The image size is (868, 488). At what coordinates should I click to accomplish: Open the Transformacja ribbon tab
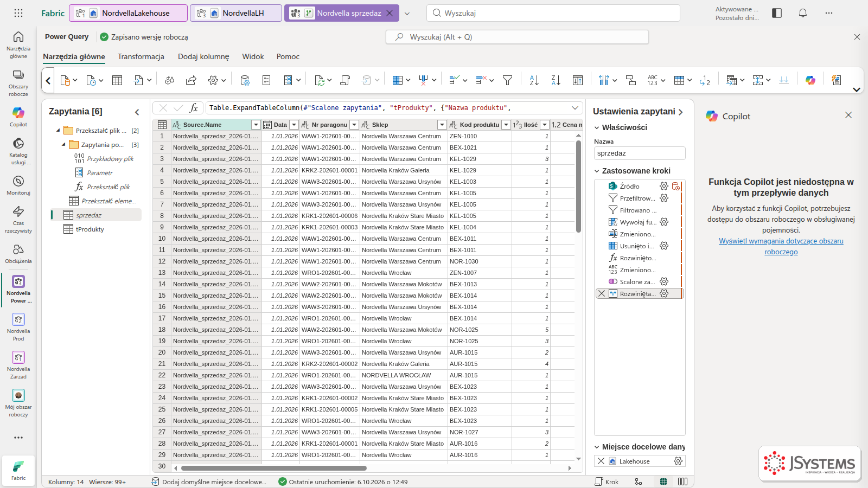pyautogui.click(x=141, y=56)
